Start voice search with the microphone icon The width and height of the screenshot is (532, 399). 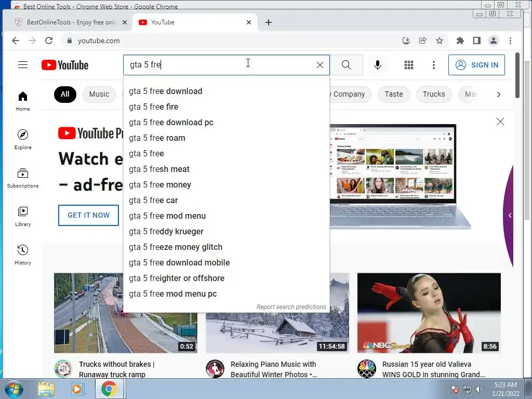[377, 65]
